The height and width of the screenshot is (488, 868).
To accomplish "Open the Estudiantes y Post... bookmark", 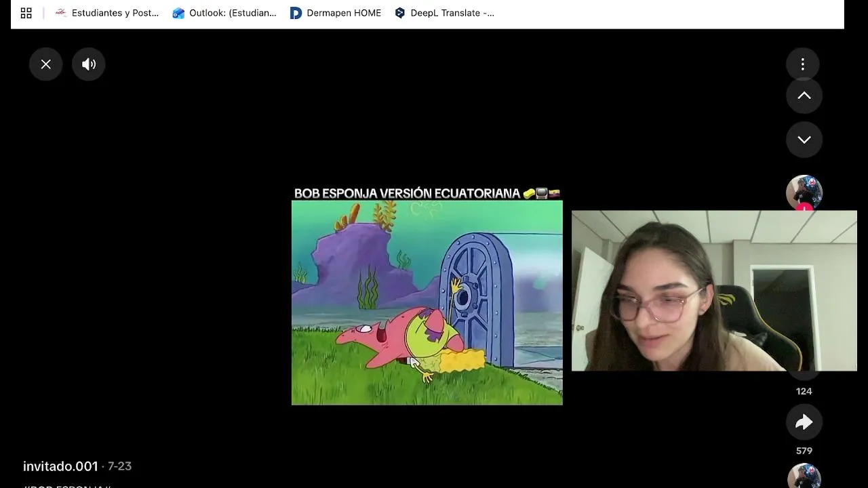I will (107, 13).
